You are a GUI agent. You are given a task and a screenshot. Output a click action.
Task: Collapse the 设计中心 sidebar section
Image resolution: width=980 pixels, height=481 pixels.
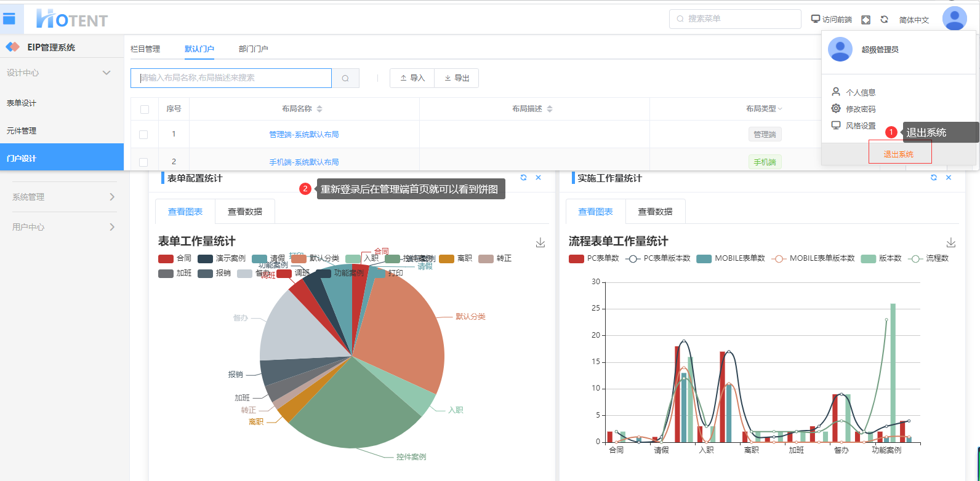point(106,73)
